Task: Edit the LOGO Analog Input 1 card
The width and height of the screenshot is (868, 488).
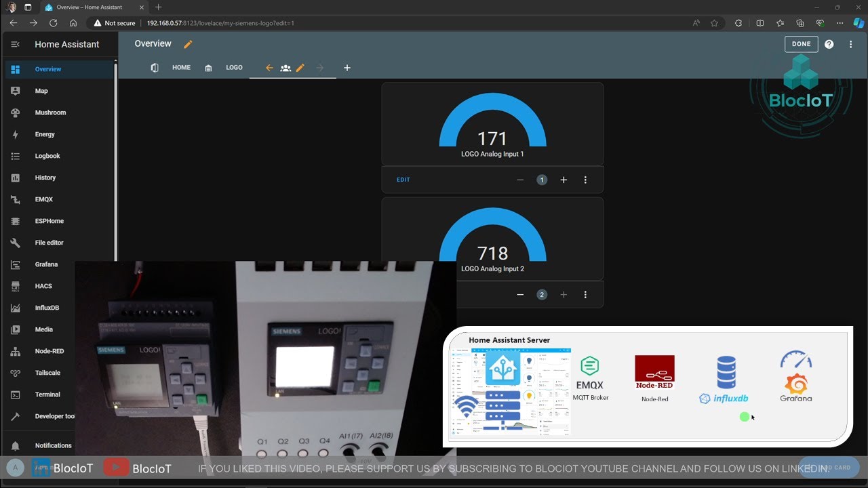Action: click(403, 180)
